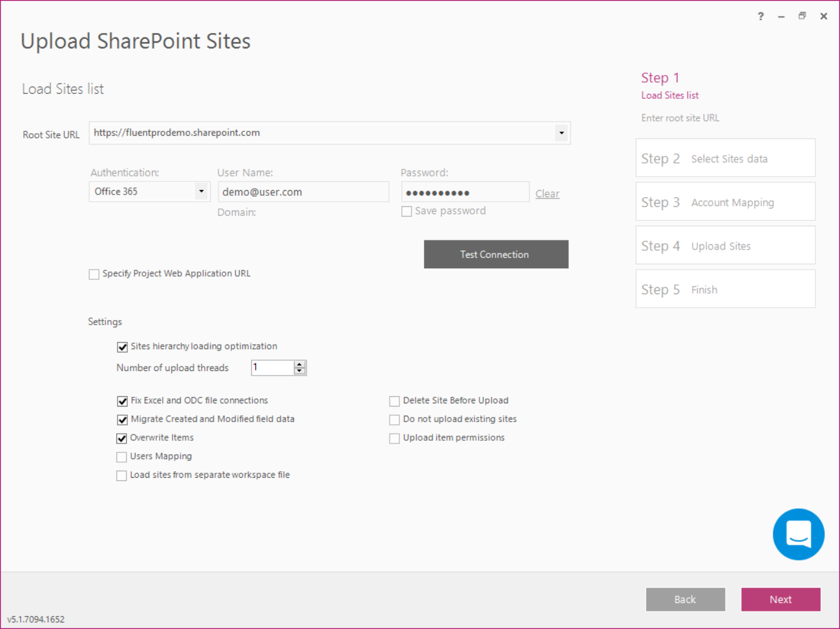
Task: Enable the Users Mapping checkbox
Action: tap(121, 457)
